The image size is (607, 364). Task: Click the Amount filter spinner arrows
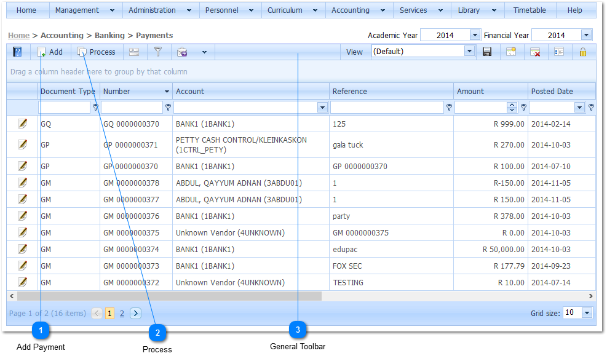512,107
